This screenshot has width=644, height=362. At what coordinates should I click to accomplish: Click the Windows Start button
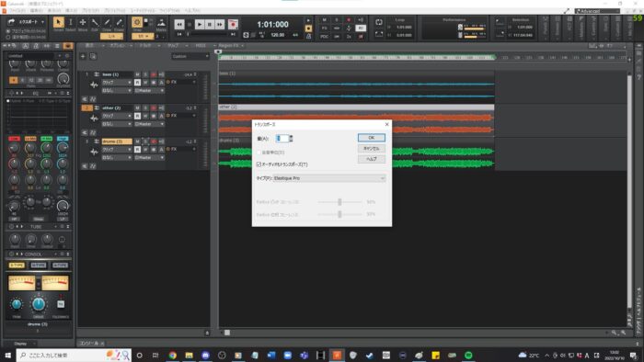pyautogui.click(x=7, y=355)
